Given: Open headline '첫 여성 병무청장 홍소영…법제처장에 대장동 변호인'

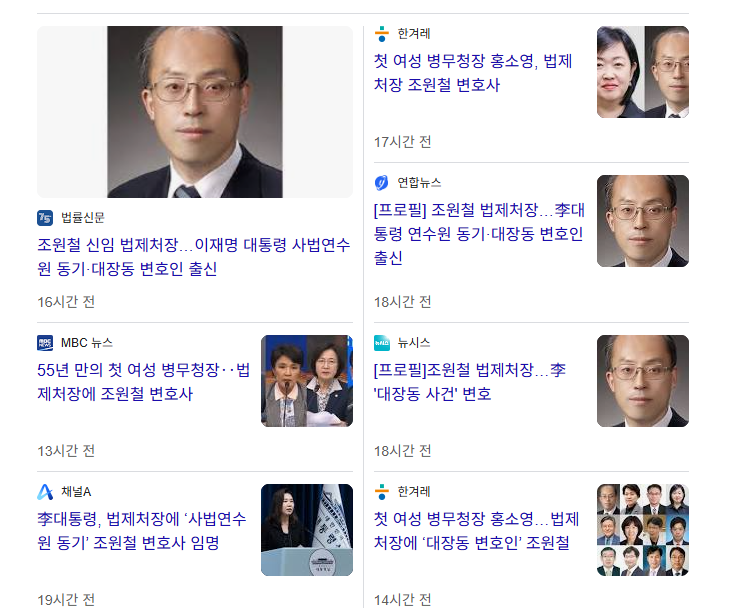Looking at the screenshot, I should 477,531.
